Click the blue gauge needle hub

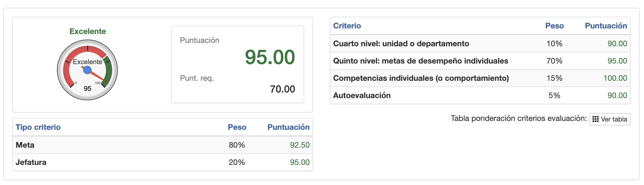[x=87, y=70]
